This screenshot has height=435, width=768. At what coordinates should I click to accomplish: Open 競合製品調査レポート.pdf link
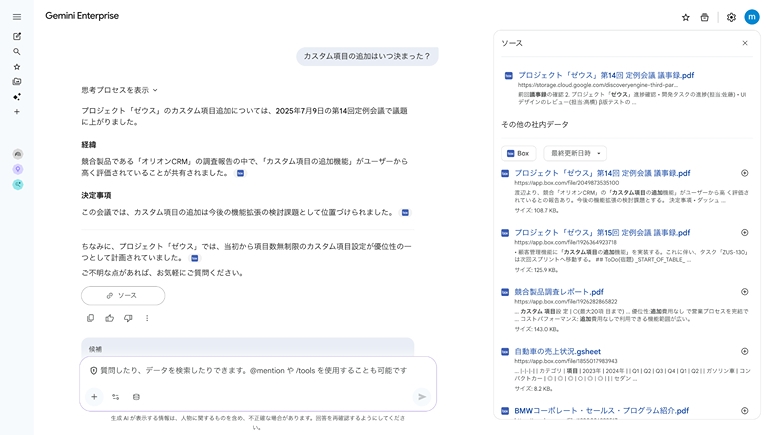tap(559, 292)
